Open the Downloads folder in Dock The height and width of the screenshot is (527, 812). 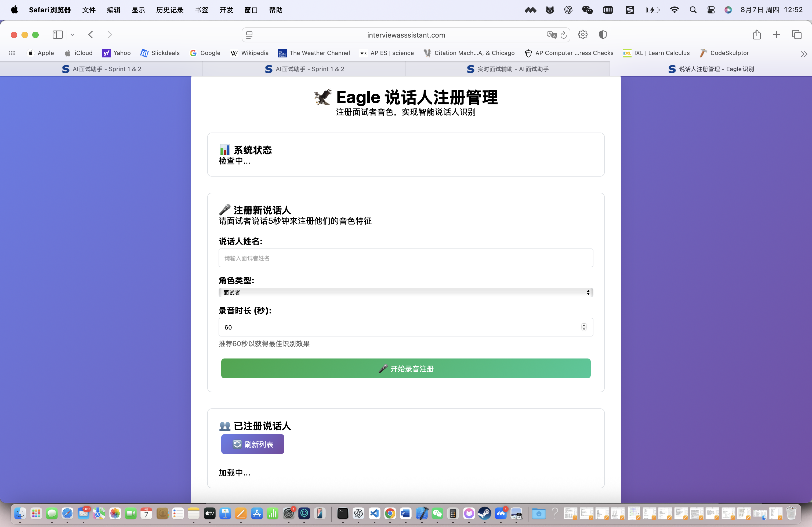coord(539,513)
